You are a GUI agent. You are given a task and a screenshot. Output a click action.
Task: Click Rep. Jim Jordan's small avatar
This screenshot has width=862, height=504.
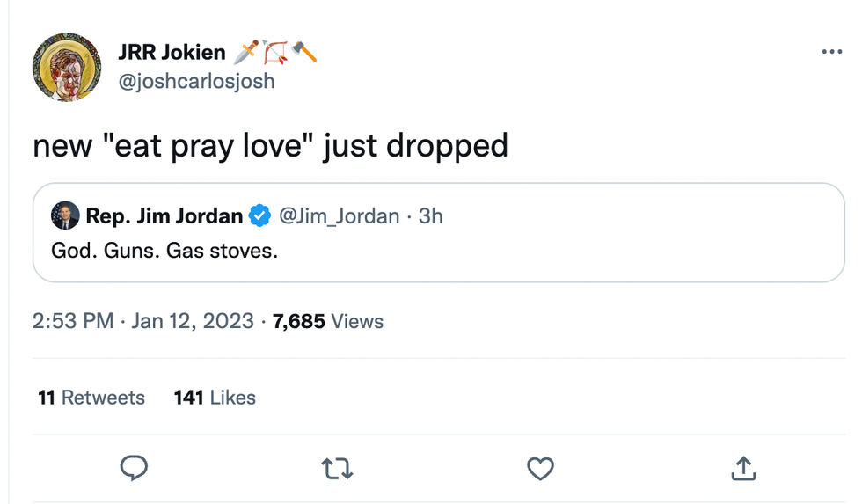point(64,215)
